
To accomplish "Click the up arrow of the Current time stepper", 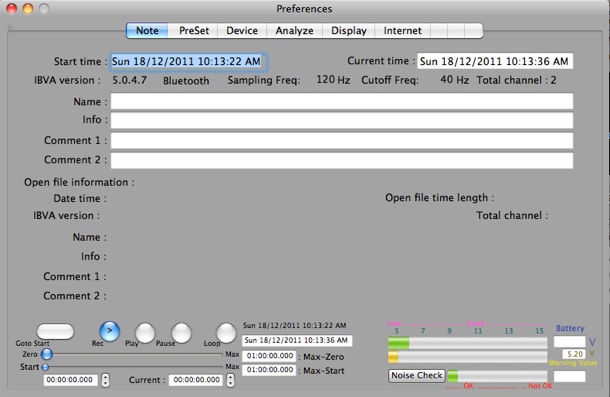I will [231, 377].
